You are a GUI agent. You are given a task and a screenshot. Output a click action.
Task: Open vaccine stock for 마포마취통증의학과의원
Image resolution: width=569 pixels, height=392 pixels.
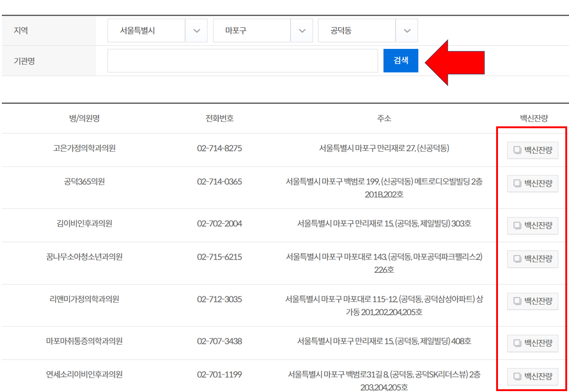point(533,343)
